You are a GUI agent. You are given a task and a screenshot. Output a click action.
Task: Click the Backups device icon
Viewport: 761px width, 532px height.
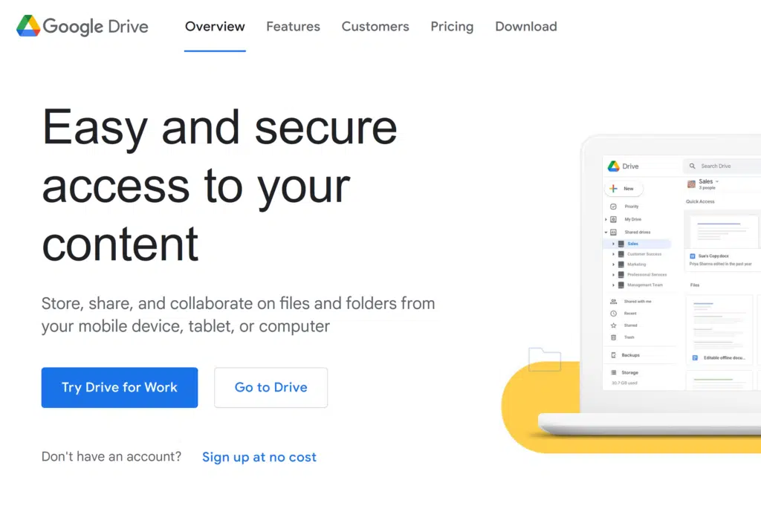[613, 355]
